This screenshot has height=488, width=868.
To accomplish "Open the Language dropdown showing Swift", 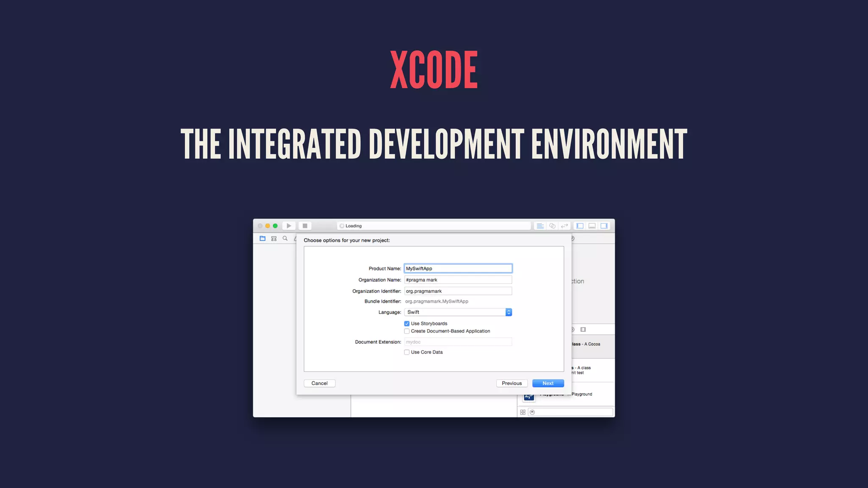I will click(458, 312).
